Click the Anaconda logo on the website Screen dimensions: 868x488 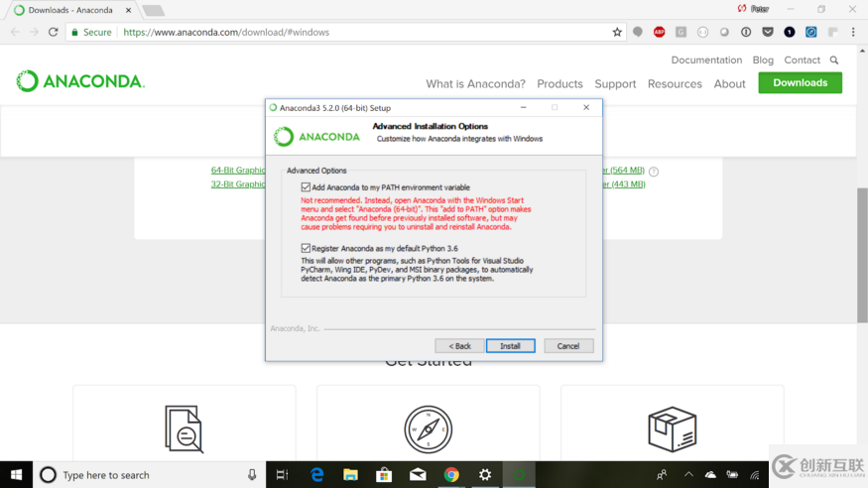tap(80, 81)
